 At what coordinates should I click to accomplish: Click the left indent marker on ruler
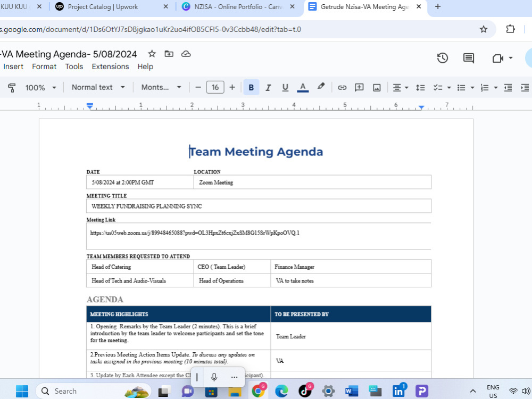point(89,106)
